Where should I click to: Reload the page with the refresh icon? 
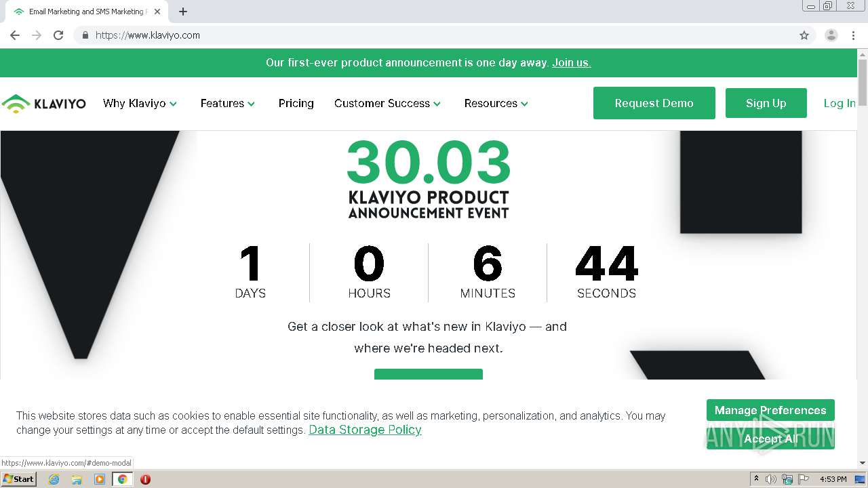pyautogui.click(x=58, y=35)
